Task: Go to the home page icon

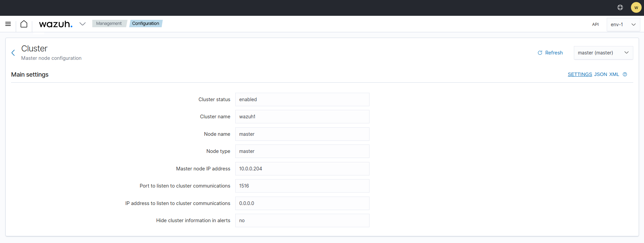Action: [x=24, y=24]
